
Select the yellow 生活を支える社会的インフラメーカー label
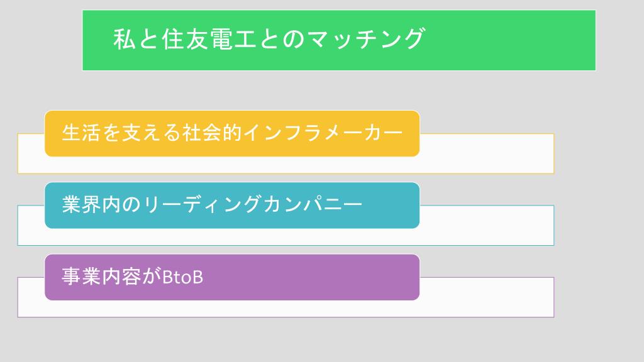(232, 133)
